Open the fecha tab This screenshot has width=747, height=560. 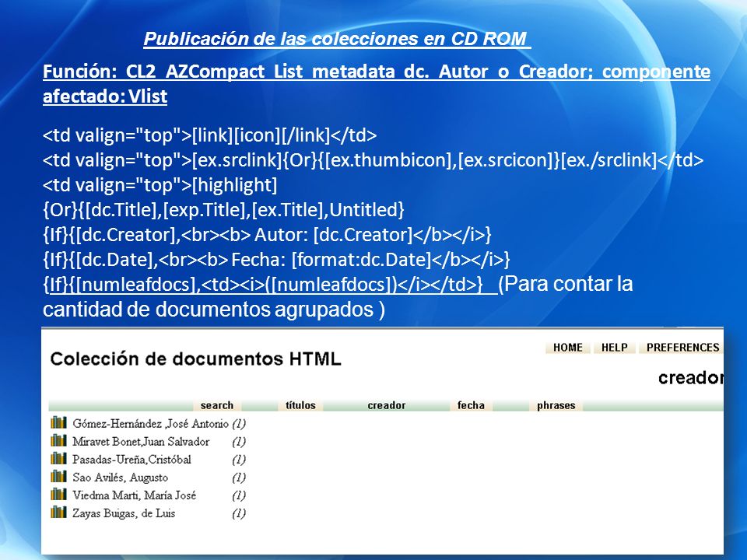pos(471,406)
